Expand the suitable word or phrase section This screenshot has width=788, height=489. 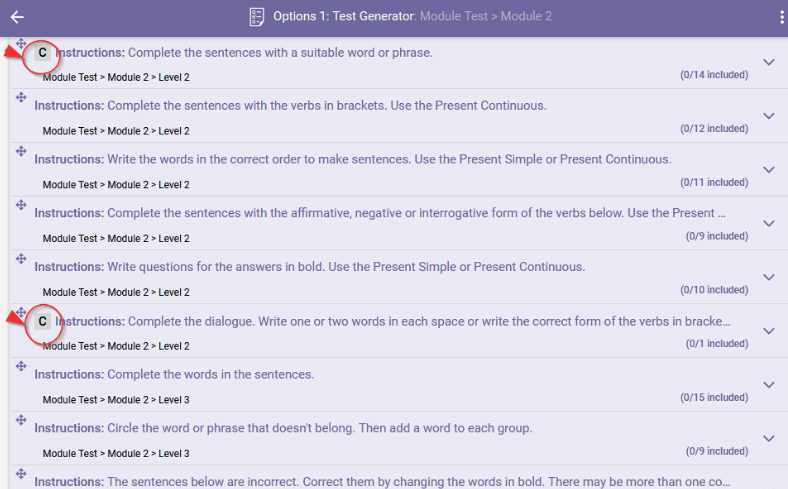[768, 62]
